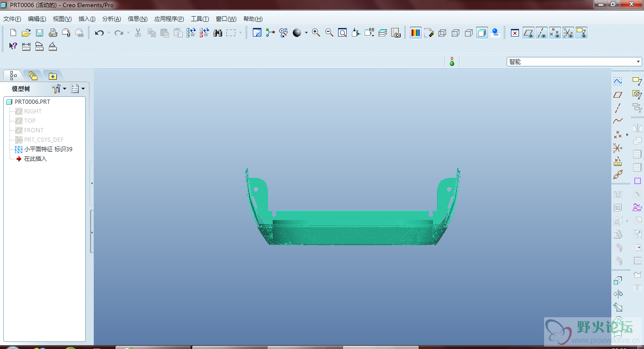Create a new file with the New icon
Image resolution: width=644 pixels, height=349 pixels.
pyautogui.click(x=13, y=33)
